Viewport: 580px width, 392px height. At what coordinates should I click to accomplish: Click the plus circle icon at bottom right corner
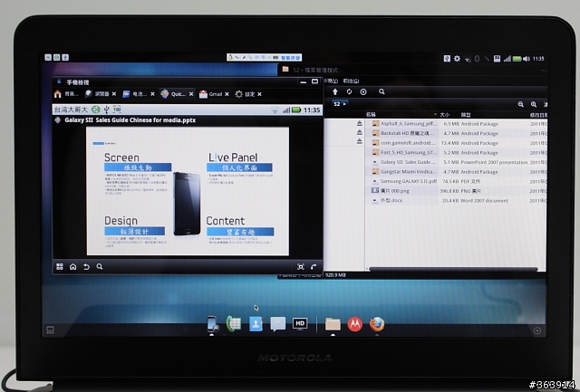coord(537,330)
